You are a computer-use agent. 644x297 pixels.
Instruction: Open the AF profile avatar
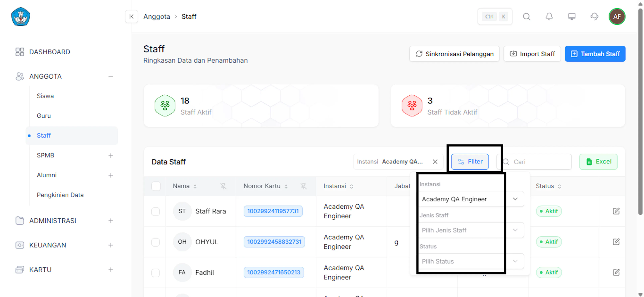coord(617,16)
